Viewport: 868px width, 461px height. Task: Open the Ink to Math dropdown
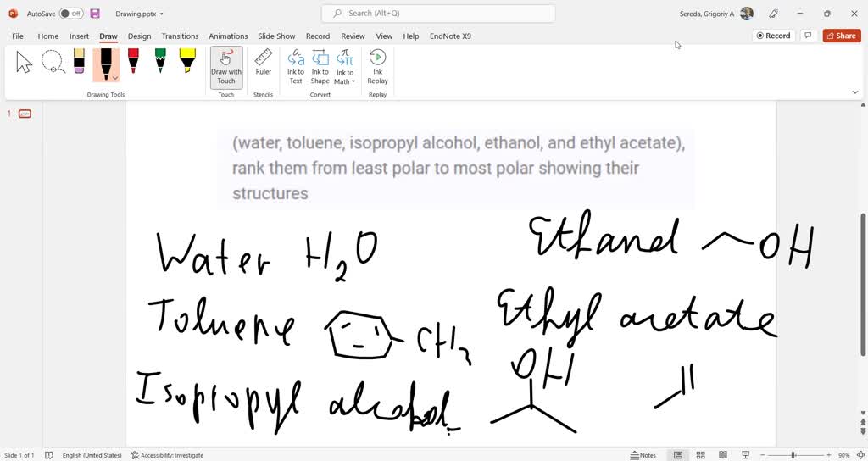pyautogui.click(x=345, y=67)
